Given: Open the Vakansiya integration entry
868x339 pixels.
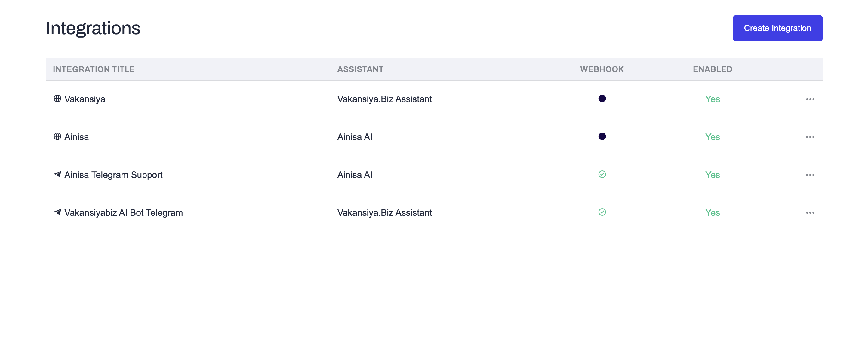Looking at the screenshot, I should coord(85,99).
